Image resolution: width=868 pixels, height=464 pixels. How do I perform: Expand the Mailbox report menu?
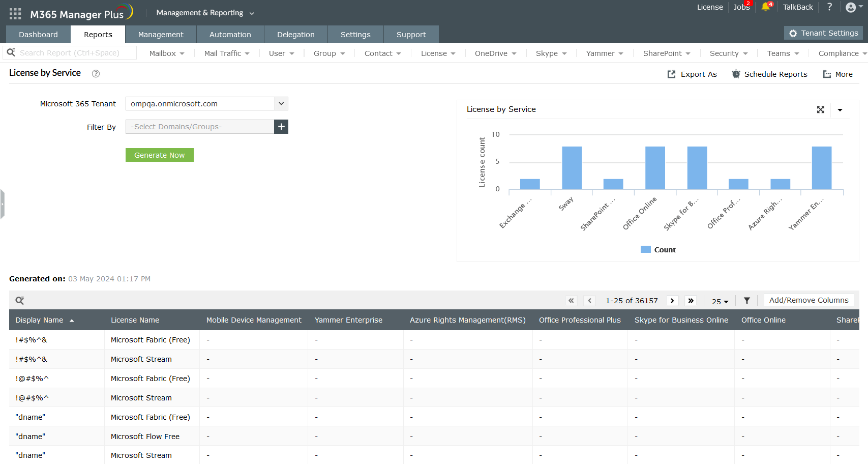point(167,53)
